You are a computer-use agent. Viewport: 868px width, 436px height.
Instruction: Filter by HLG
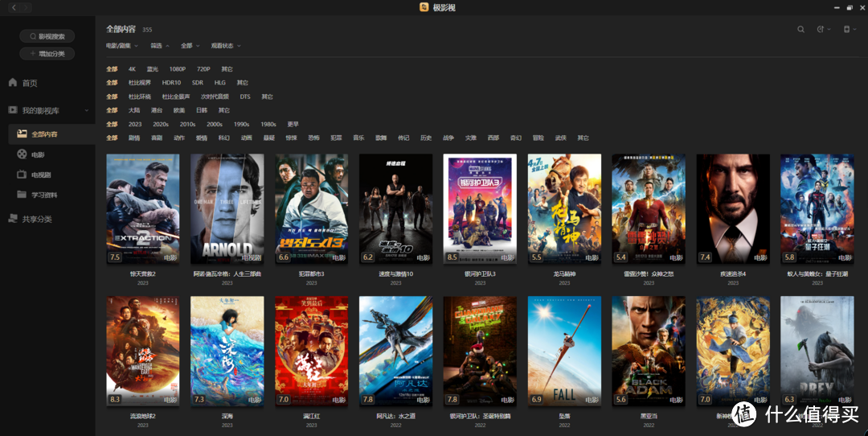[219, 83]
